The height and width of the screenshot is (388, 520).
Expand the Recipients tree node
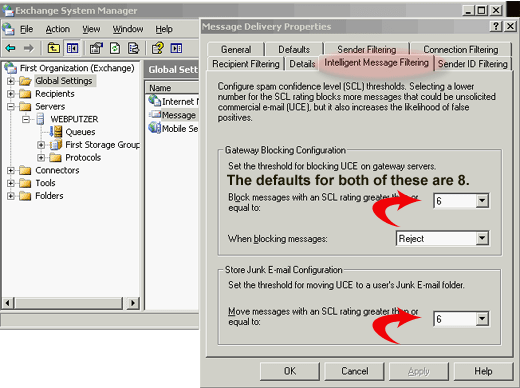pyautogui.click(x=11, y=94)
